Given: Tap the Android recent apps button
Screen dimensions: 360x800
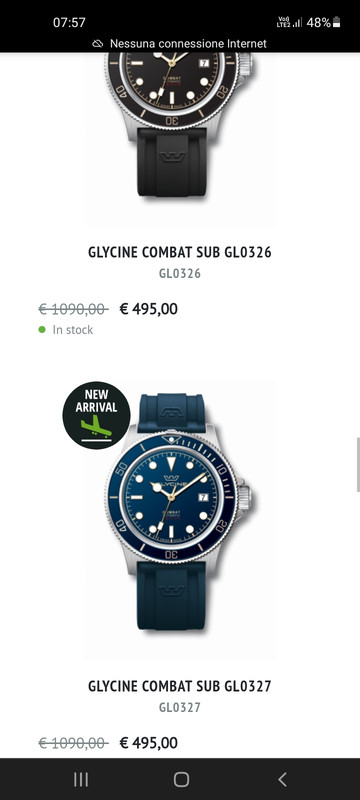Looking at the screenshot, I should 81,779.
